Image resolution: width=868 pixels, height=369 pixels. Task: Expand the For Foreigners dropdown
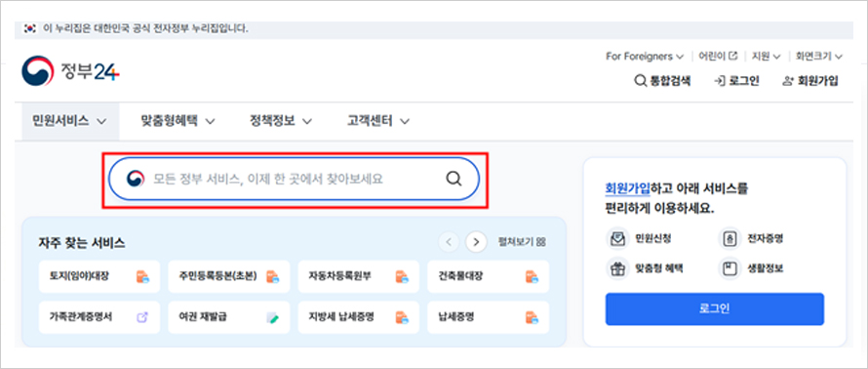[x=645, y=56]
